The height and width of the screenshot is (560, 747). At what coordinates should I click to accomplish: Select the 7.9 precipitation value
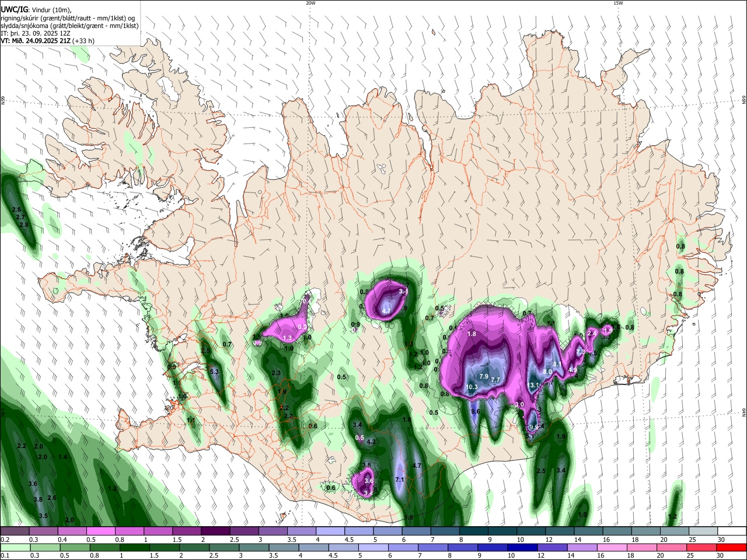pos(484,377)
